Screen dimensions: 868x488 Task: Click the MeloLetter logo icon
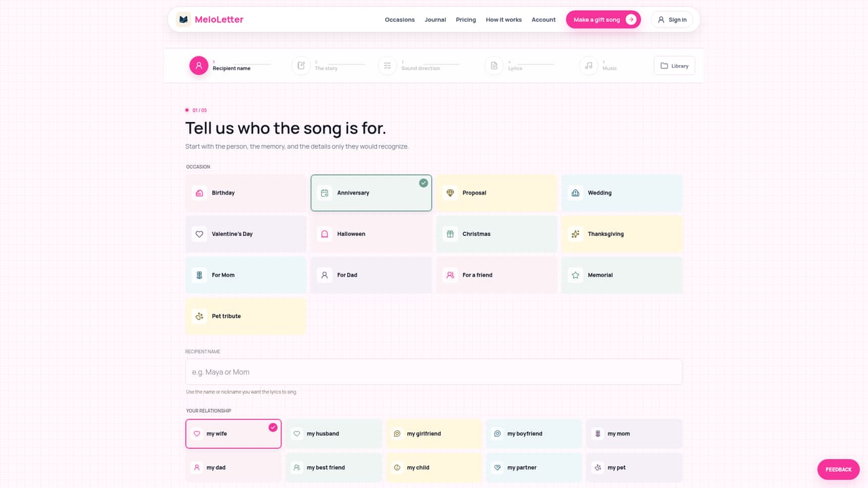coord(183,20)
